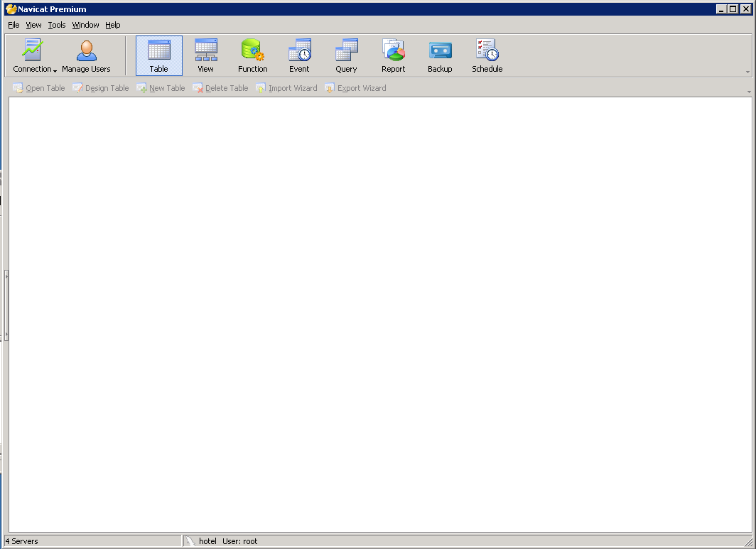
Task: Click the 'hotel' status bar entry
Action: point(207,541)
